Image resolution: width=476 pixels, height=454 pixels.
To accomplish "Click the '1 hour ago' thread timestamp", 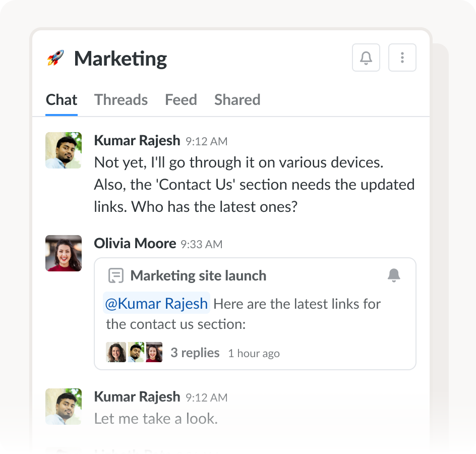I will [x=254, y=354].
